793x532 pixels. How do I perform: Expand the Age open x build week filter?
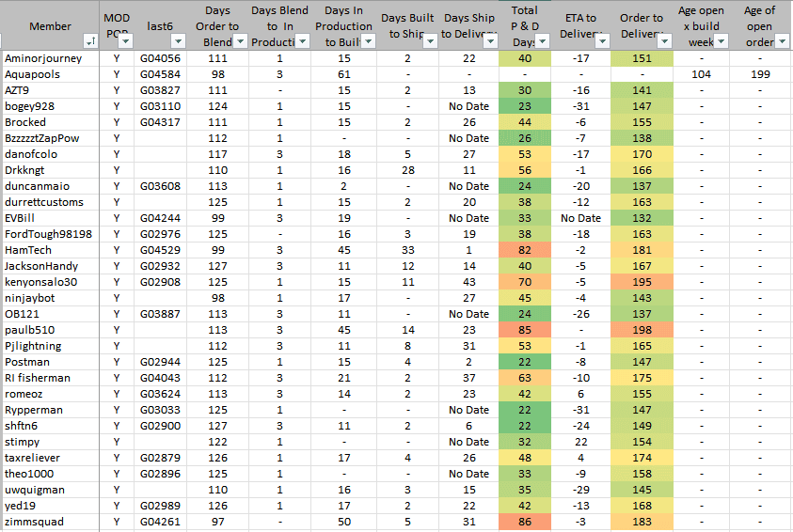[x=720, y=42]
